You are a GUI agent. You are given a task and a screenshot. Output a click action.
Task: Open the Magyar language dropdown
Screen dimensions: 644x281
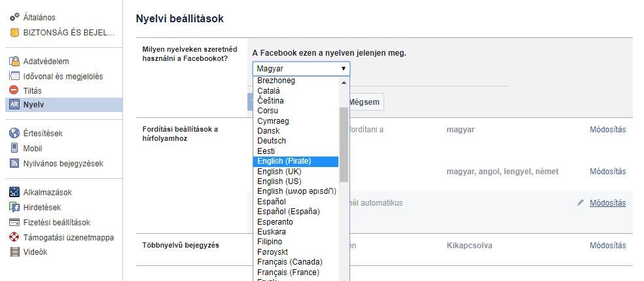coord(301,68)
